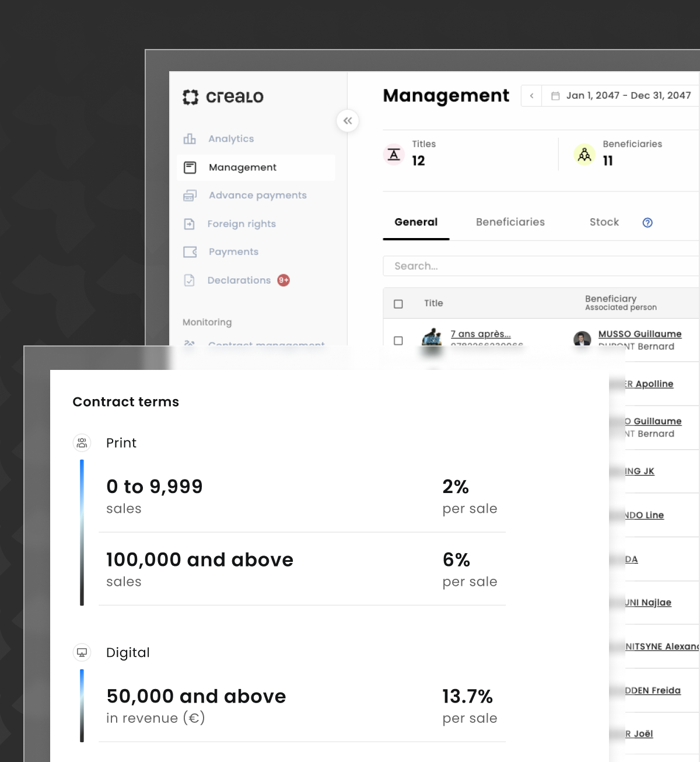The height and width of the screenshot is (762, 700).
Task: Go to the previous date period
Action: [531, 96]
